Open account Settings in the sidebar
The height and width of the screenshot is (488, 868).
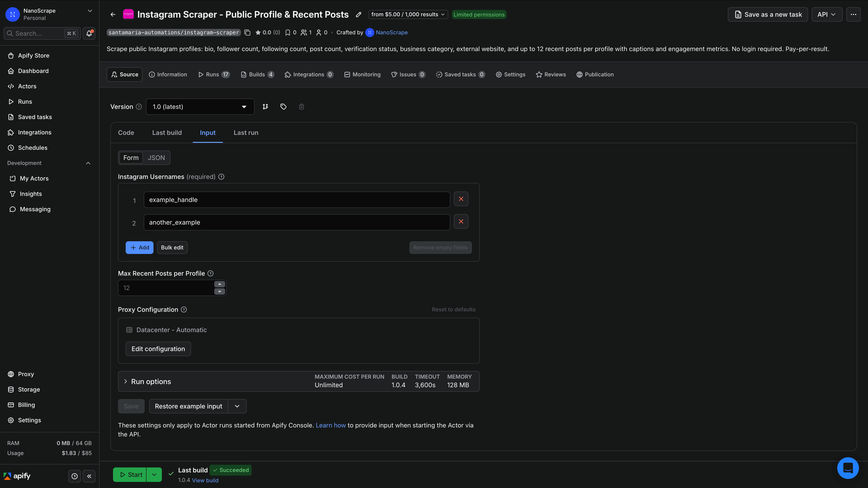click(50, 420)
